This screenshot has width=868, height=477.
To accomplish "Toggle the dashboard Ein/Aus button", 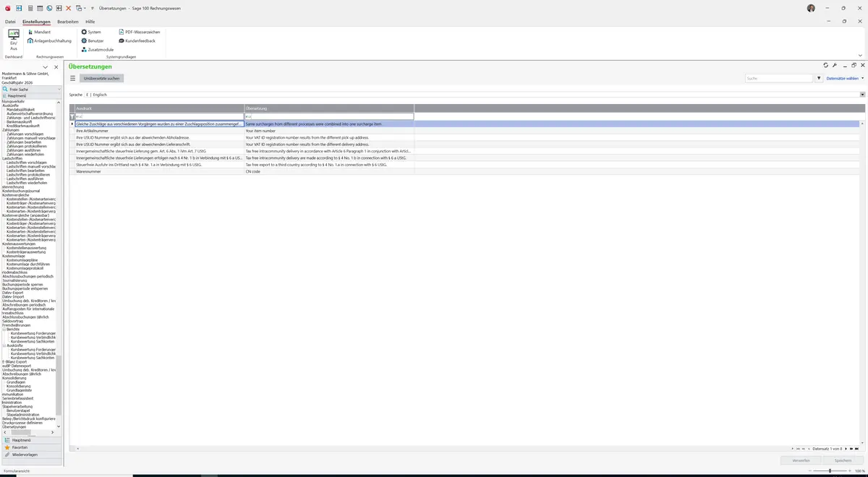I will tap(14, 39).
